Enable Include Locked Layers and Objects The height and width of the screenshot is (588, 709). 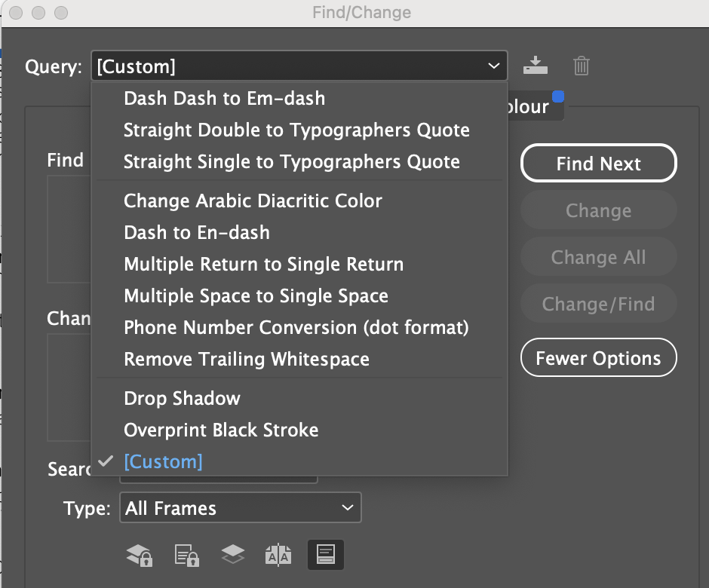(x=140, y=554)
